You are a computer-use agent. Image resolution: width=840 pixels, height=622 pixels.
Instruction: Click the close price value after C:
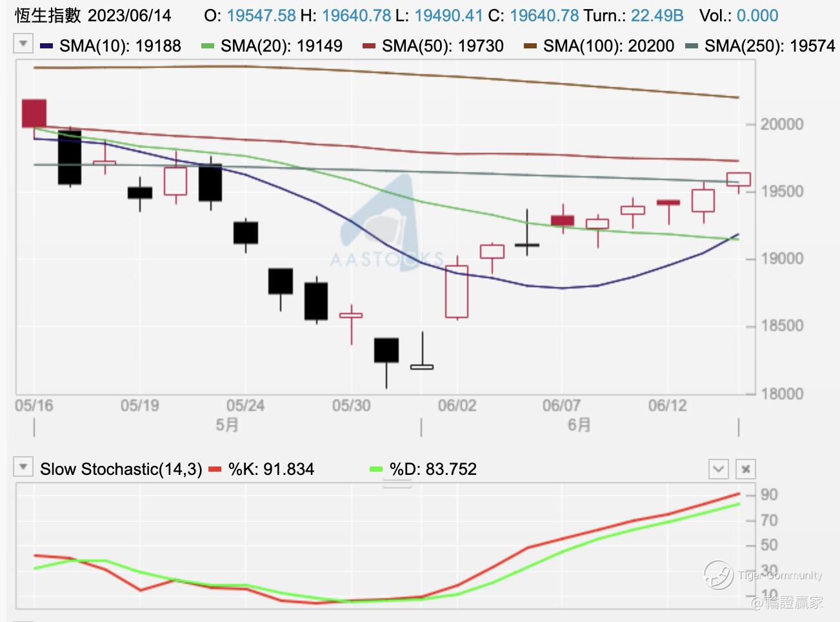click(545, 15)
